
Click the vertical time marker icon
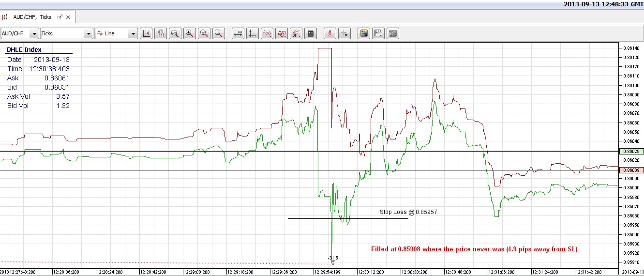[253, 33]
